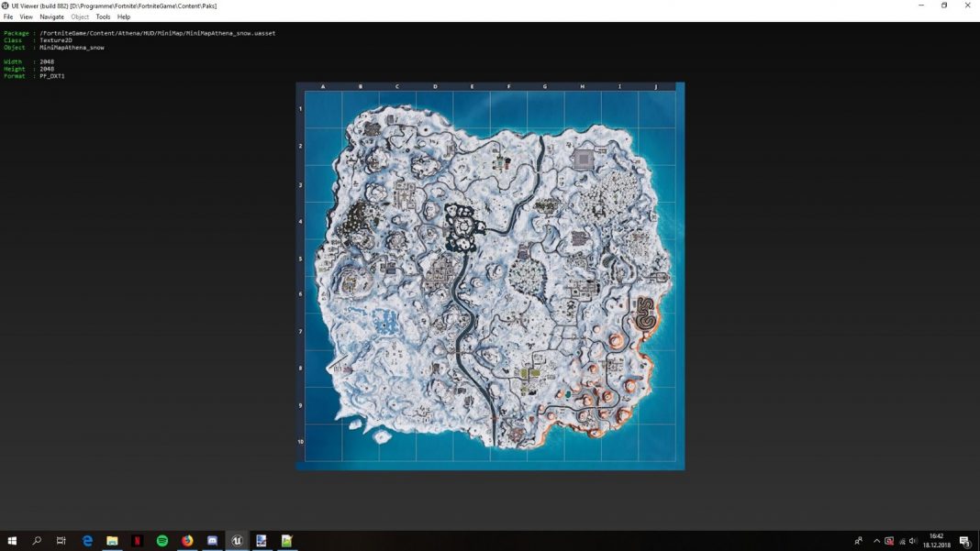Open taskbar Search magnifier
Screen dimensions: 980x551
pos(37,541)
